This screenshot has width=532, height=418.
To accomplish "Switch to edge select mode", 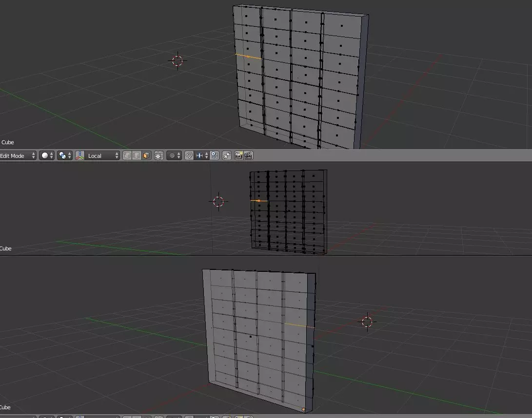I will [137, 155].
